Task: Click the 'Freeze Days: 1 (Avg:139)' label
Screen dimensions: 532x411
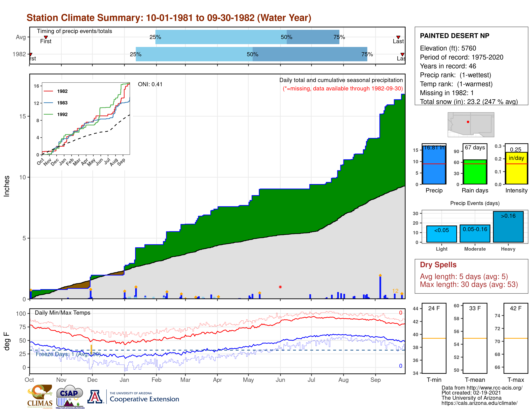Action: click(x=68, y=354)
